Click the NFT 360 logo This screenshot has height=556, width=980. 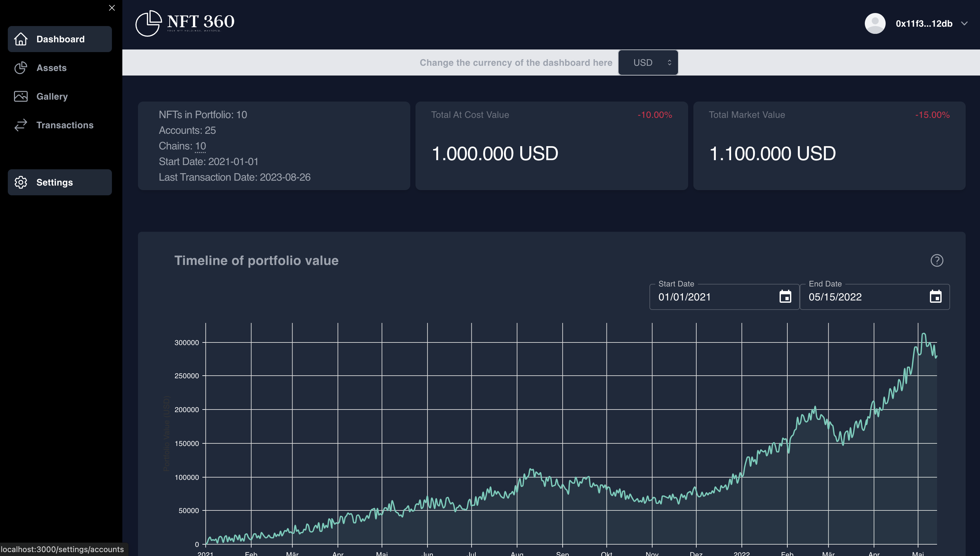tap(185, 23)
